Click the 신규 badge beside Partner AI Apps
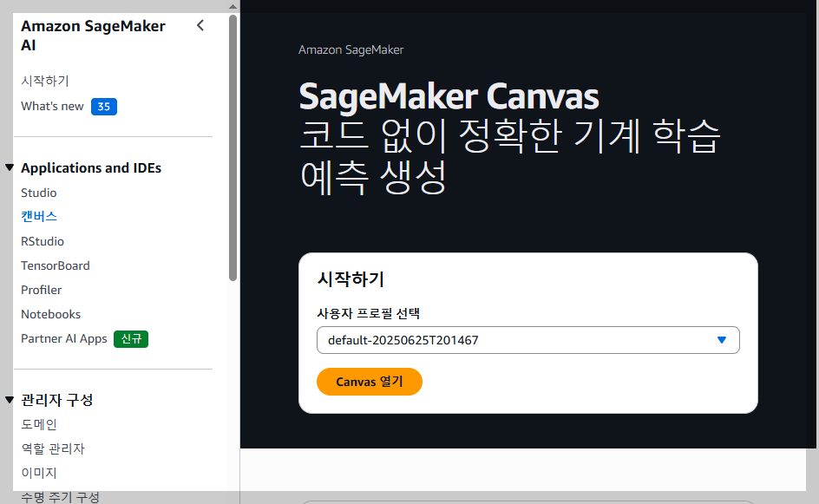The image size is (819, 504). click(131, 339)
